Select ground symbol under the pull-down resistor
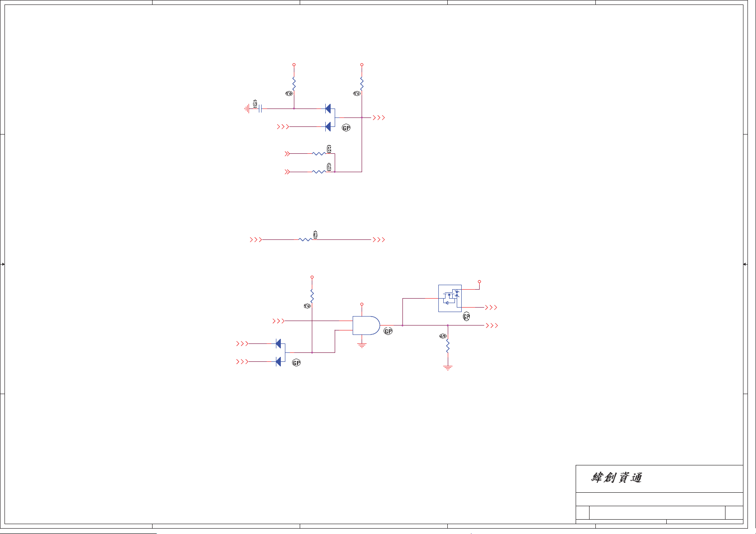Viewport: 756px width, 534px height. 448,368
